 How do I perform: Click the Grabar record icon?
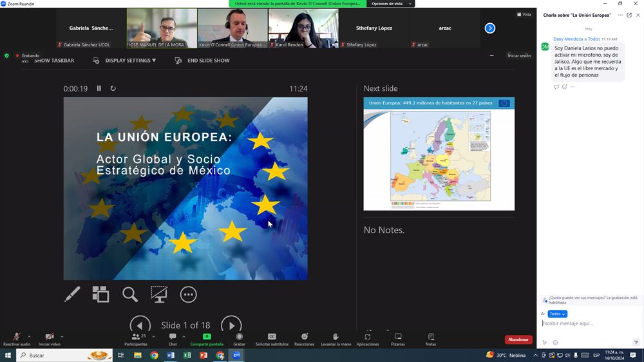240,337
